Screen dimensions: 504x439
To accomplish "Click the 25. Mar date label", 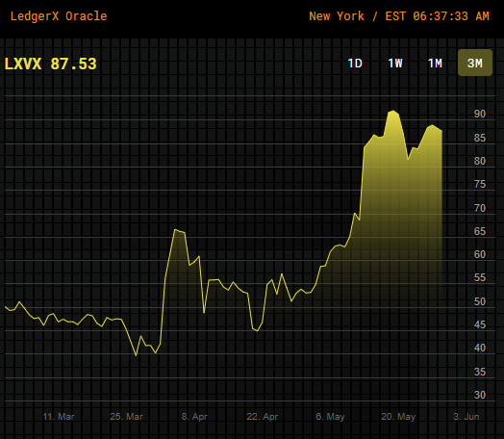I will point(126,417).
